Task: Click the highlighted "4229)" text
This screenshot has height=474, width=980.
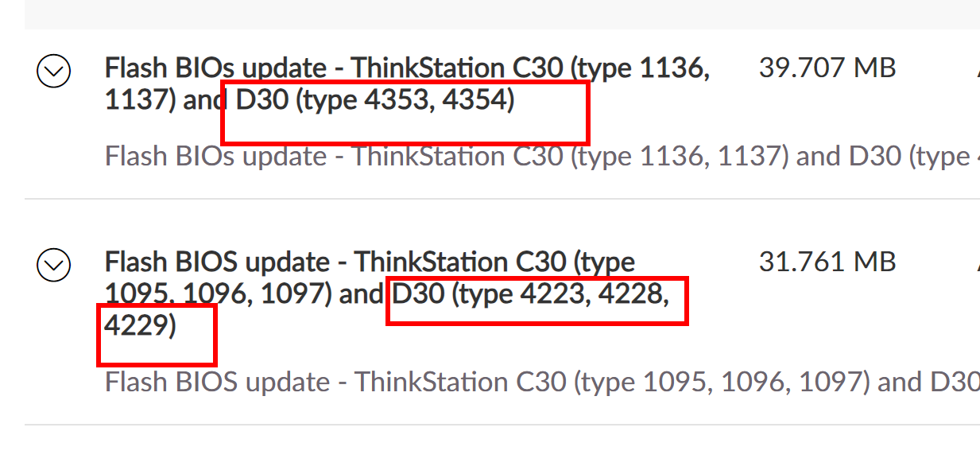Action: 140,327
